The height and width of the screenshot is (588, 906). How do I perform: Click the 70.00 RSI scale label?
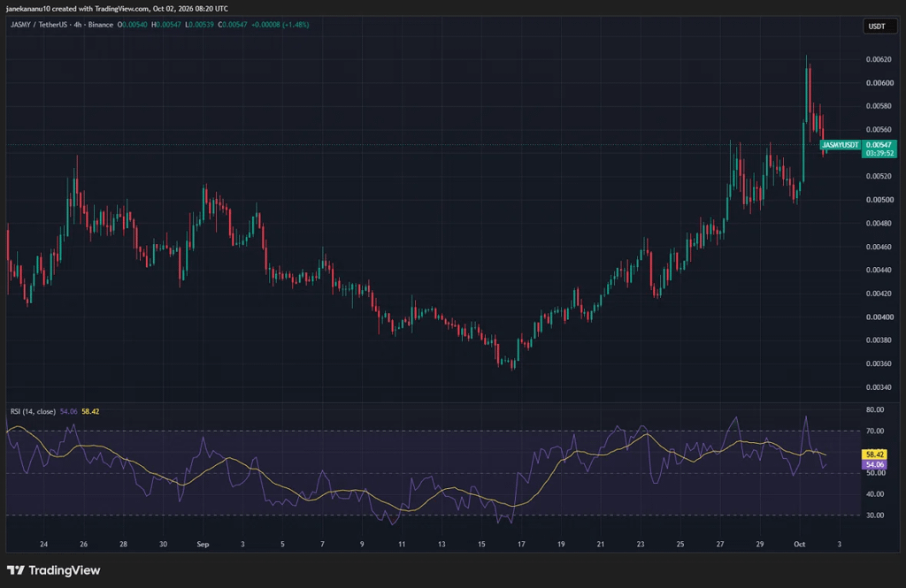coord(875,431)
